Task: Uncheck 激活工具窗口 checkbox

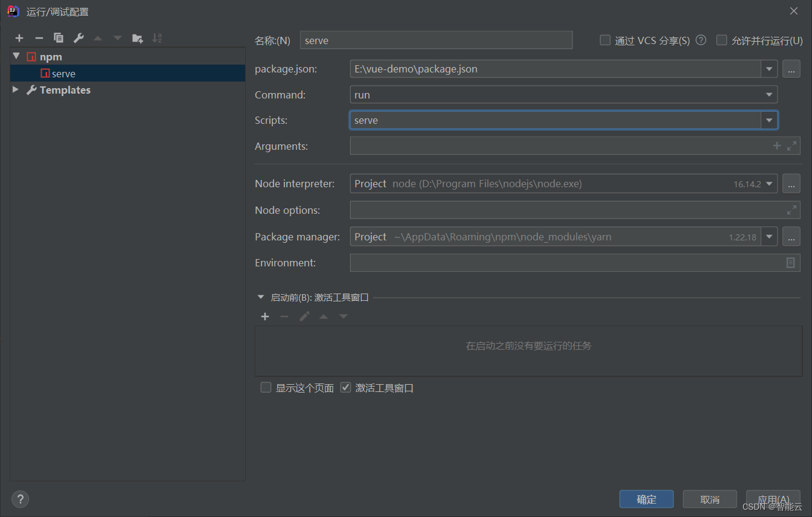Action: pyautogui.click(x=345, y=387)
